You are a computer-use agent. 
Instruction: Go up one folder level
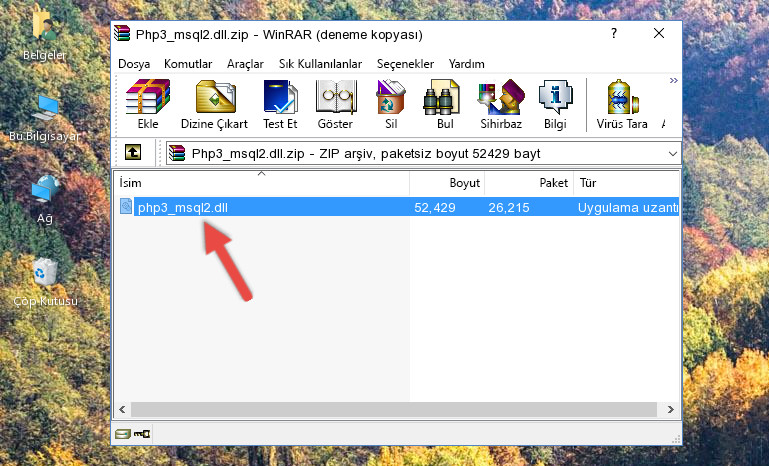point(133,153)
